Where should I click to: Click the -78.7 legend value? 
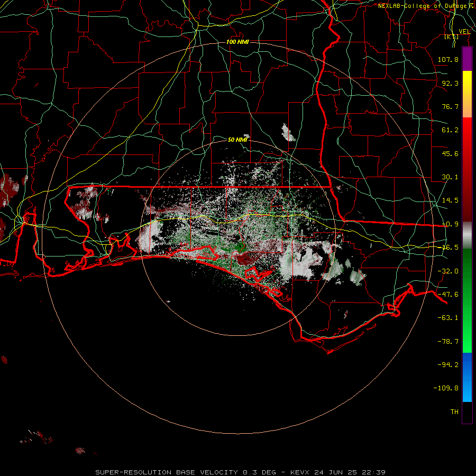tap(448, 342)
